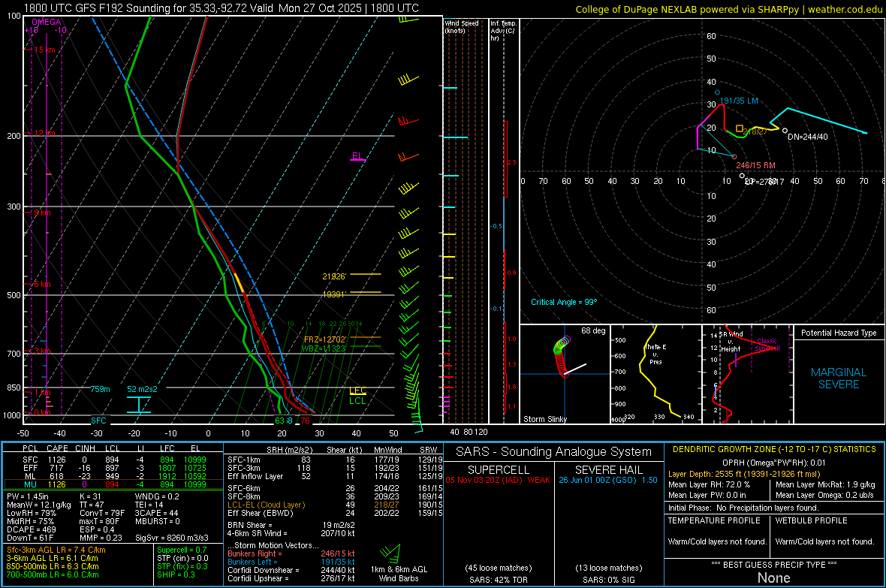Click the 759m inflow base label
Screen dimensions: 886x588
(x=100, y=389)
